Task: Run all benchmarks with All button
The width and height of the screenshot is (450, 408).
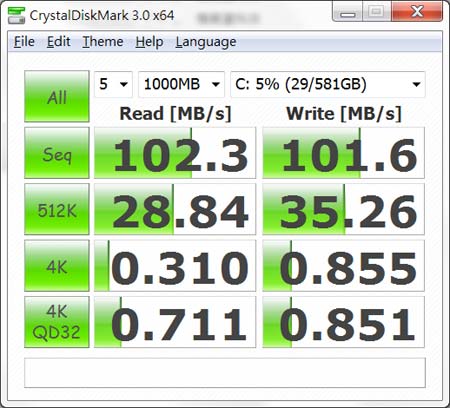Action: (57, 96)
